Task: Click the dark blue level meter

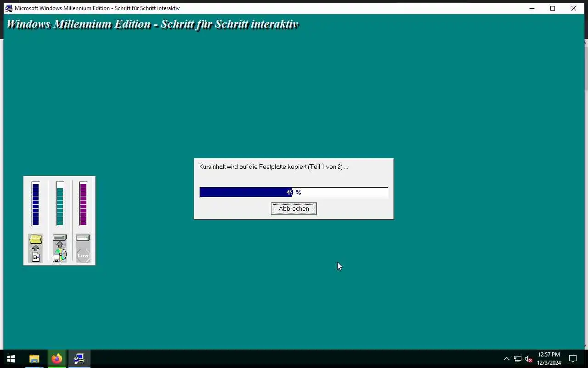Action: point(35,204)
